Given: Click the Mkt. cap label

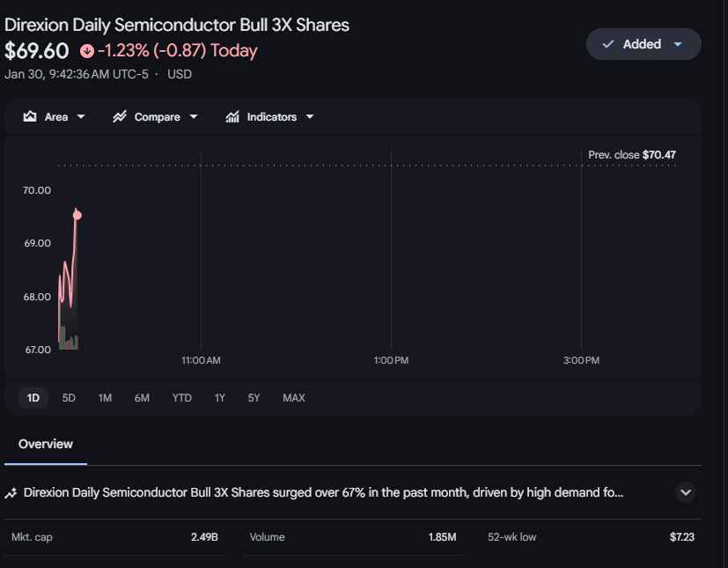Looking at the screenshot, I should pos(32,537).
